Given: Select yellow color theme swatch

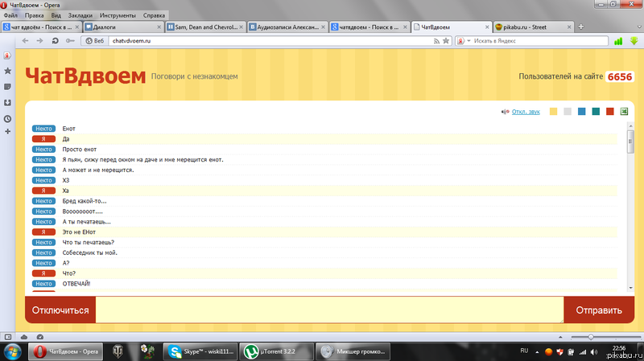Looking at the screenshot, I should pos(553,112).
